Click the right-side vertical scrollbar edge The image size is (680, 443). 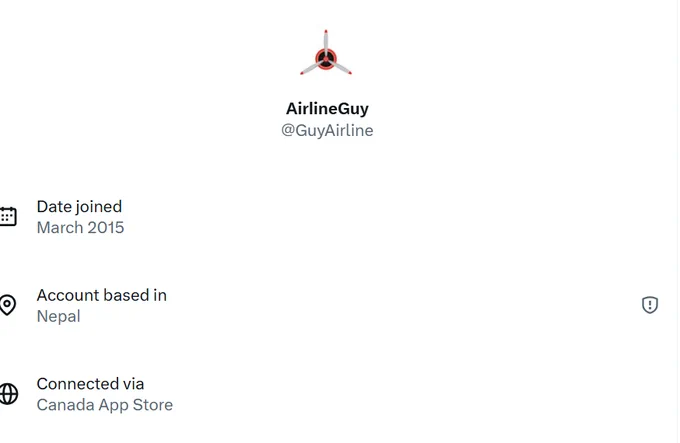coord(677,222)
